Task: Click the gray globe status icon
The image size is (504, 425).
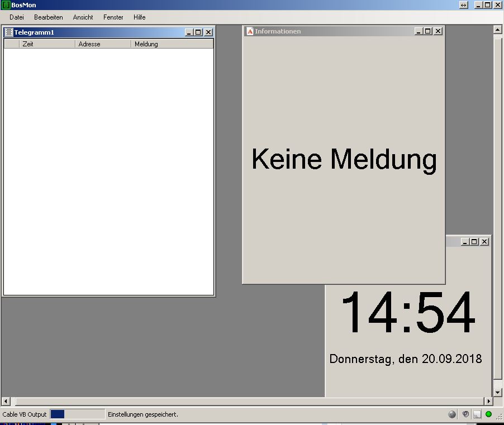Action: (452, 414)
